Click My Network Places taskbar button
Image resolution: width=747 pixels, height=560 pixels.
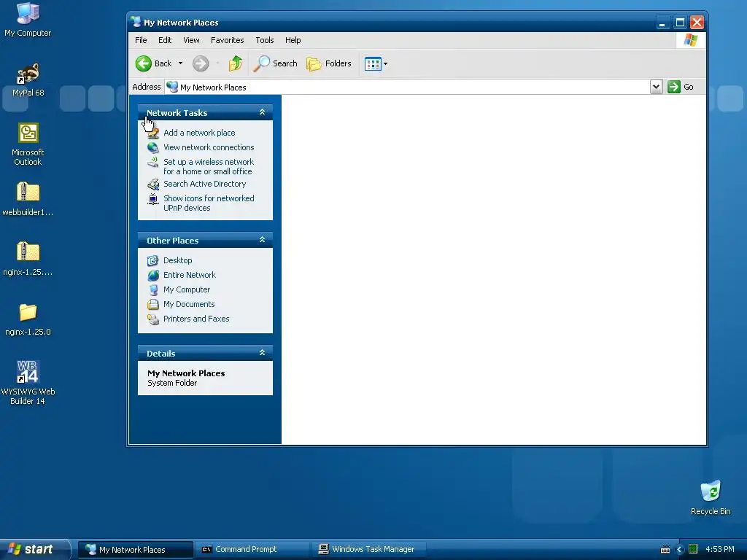[135, 549]
